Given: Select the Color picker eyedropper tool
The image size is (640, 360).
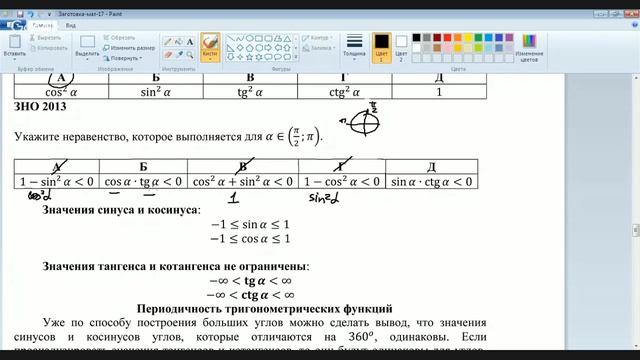Looking at the screenshot, I should pos(179,54).
